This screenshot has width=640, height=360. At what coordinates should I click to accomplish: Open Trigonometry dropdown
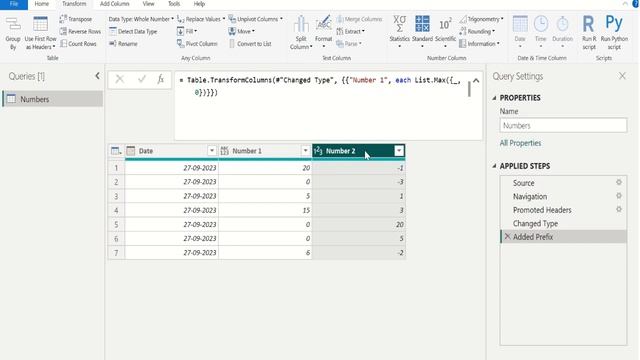pyautogui.click(x=481, y=19)
